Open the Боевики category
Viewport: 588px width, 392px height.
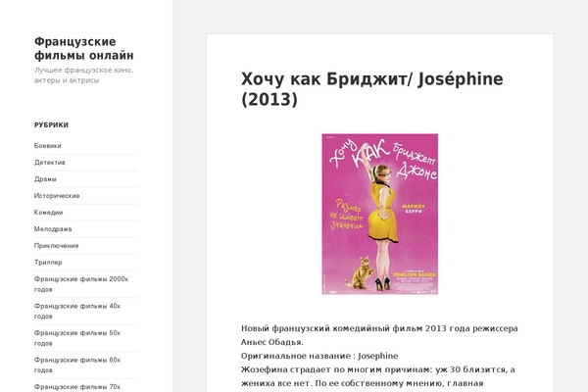[48, 146]
